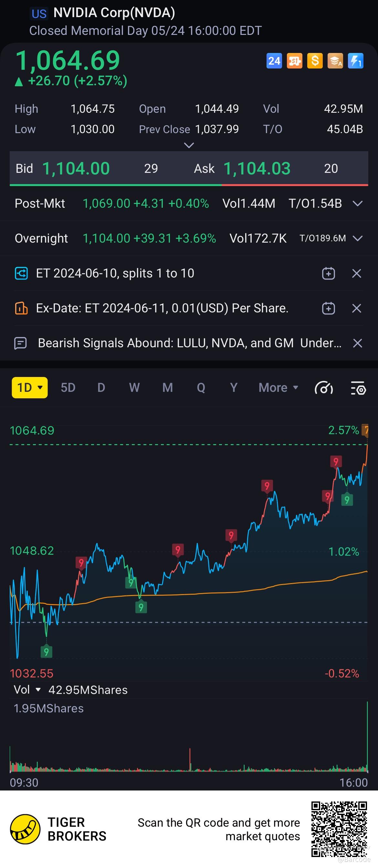Tap the Post-Mkt price 1,069.00
Image resolution: width=378 pixels, height=868 pixels.
coord(107,204)
